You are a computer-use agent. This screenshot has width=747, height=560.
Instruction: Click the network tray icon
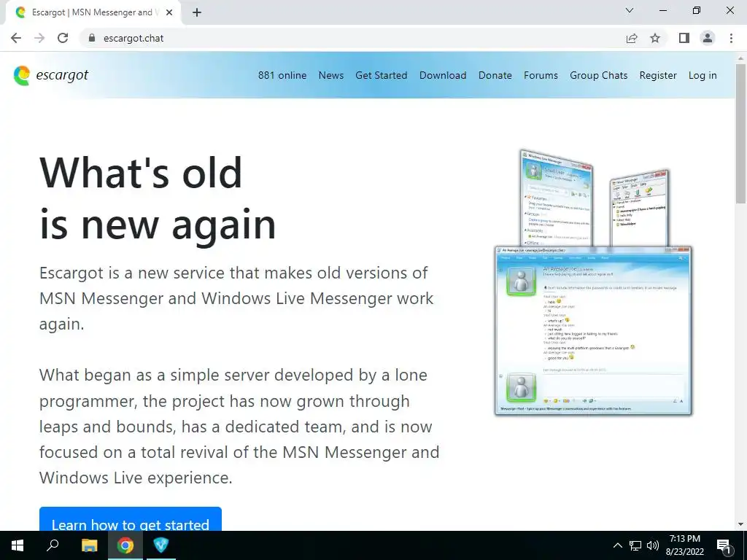[635, 545]
